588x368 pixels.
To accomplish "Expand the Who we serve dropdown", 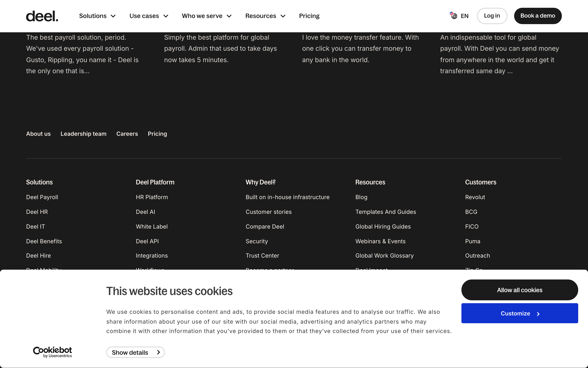I will tap(207, 16).
